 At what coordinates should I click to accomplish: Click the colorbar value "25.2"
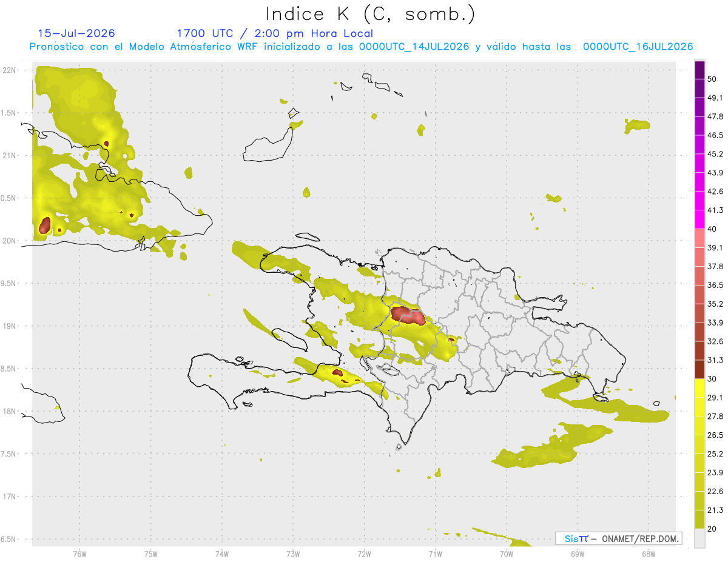coord(715,453)
